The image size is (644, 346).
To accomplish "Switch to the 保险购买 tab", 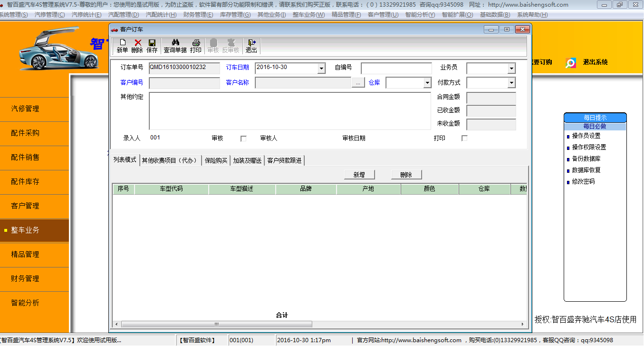I will (216, 160).
